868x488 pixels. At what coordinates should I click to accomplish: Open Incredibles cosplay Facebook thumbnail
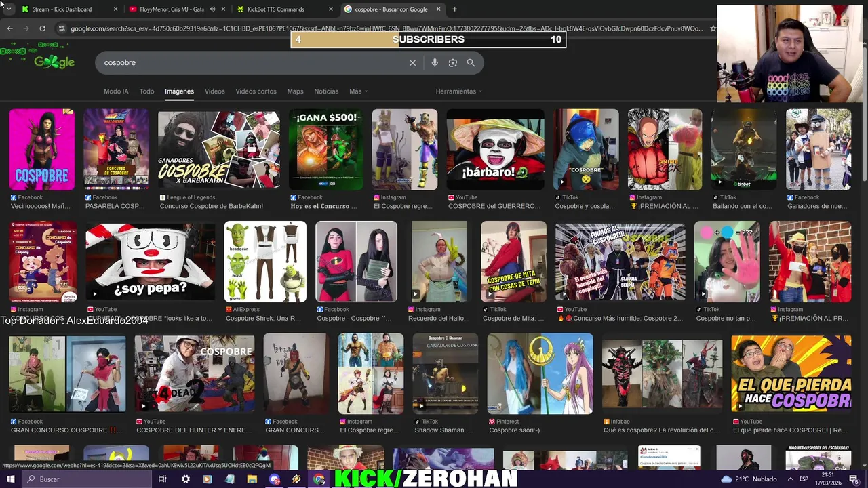356,262
